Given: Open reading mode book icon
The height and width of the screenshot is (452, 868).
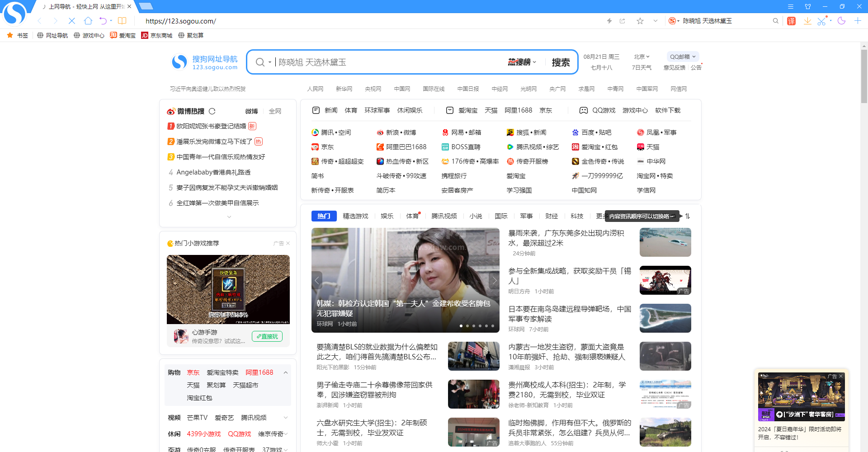Looking at the screenshot, I should tap(122, 21).
